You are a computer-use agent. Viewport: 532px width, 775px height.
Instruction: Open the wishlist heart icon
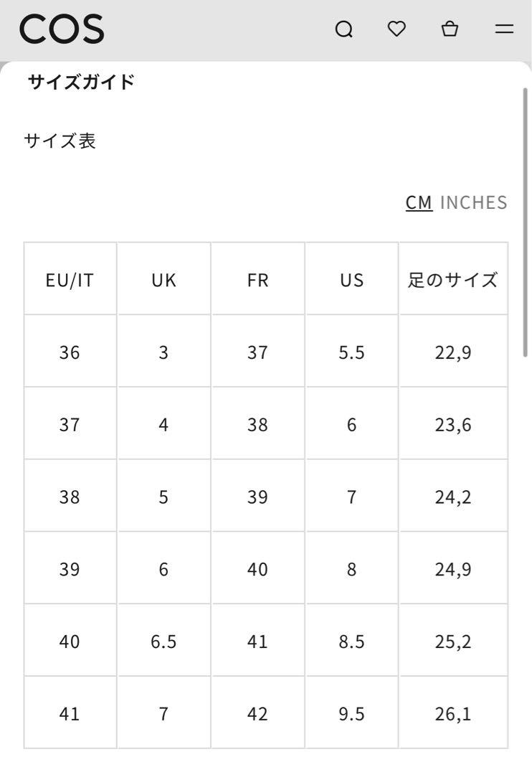pyautogui.click(x=396, y=29)
